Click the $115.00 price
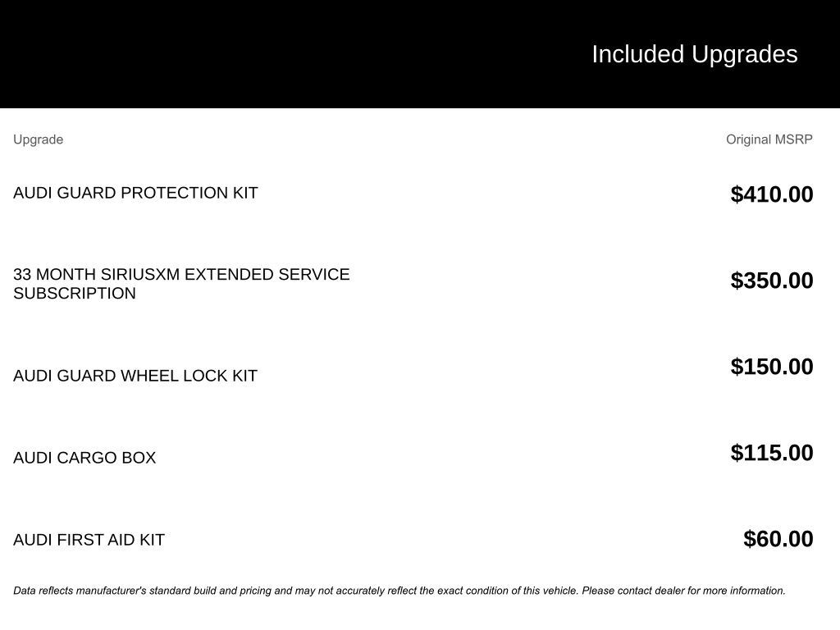840x630 pixels. tap(771, 453)
